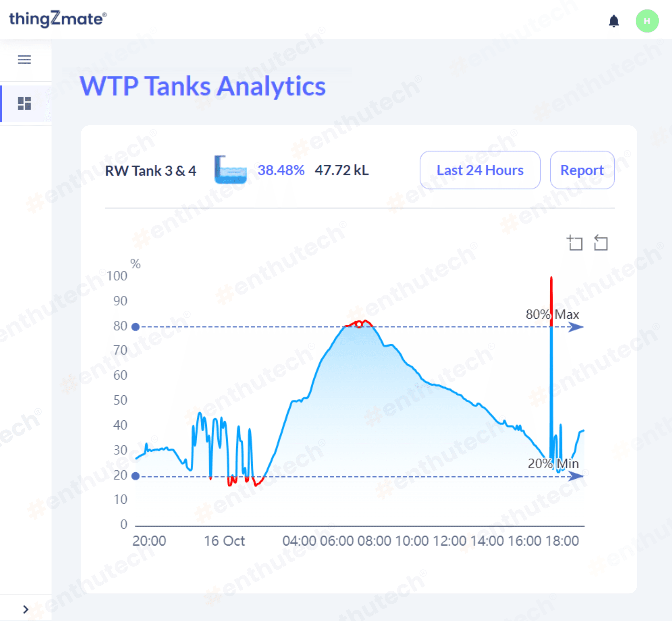
Task: Open the Last 24 Hours range selector
Action: click(x=480, y=170)
